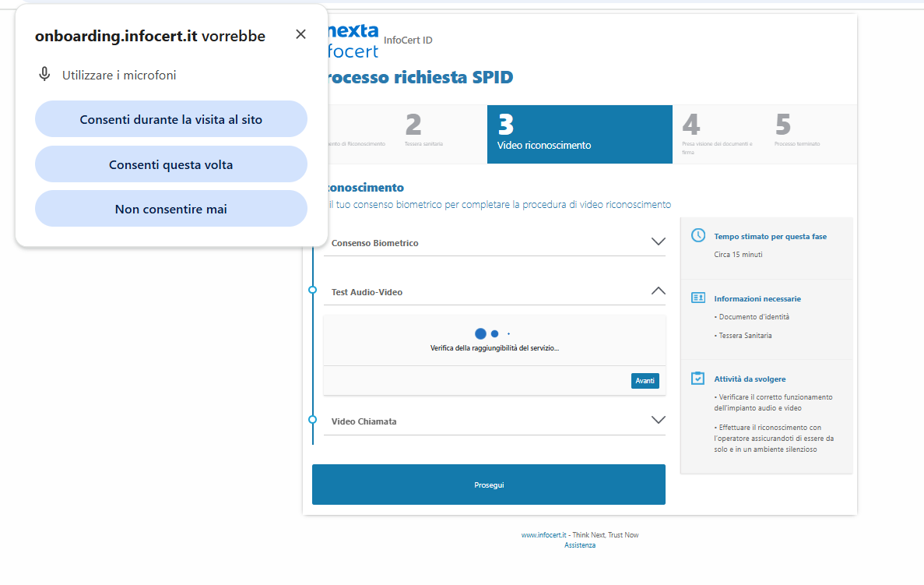Image resolution: width=924 pixels, height=585 pixels.
Task: Click the large Prosegui button
Action: [489, 485]
